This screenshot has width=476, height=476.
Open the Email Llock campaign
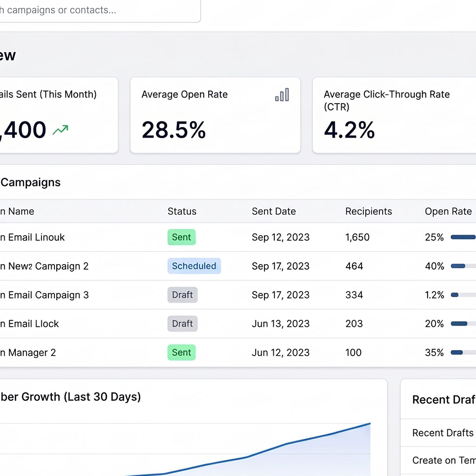click(29, 324)
